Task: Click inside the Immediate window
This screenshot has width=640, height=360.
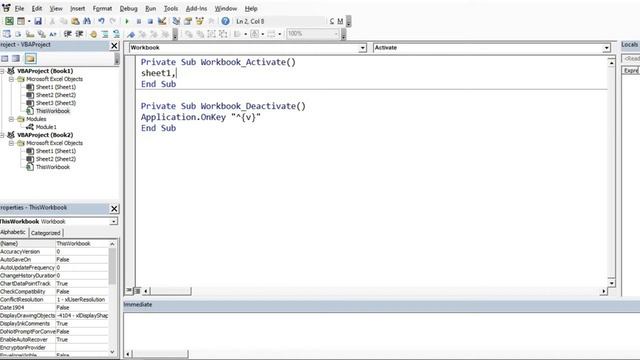Action: [x=382, y=331]
